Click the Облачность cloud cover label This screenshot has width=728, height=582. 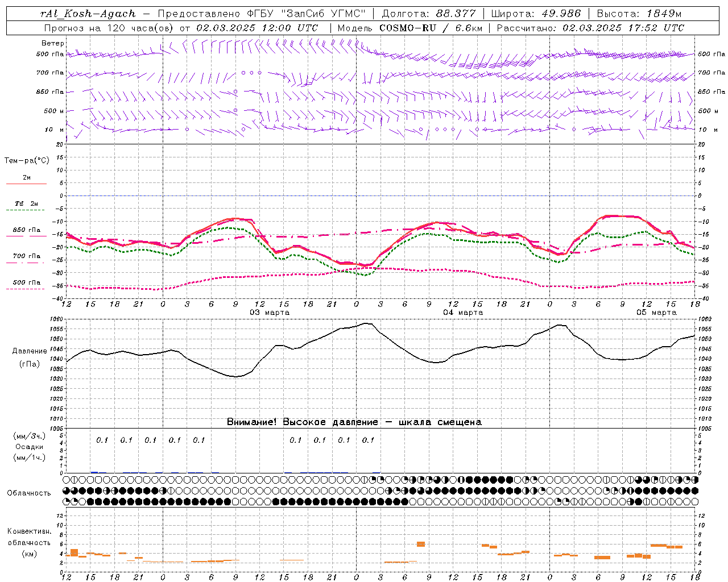(29, 493)
